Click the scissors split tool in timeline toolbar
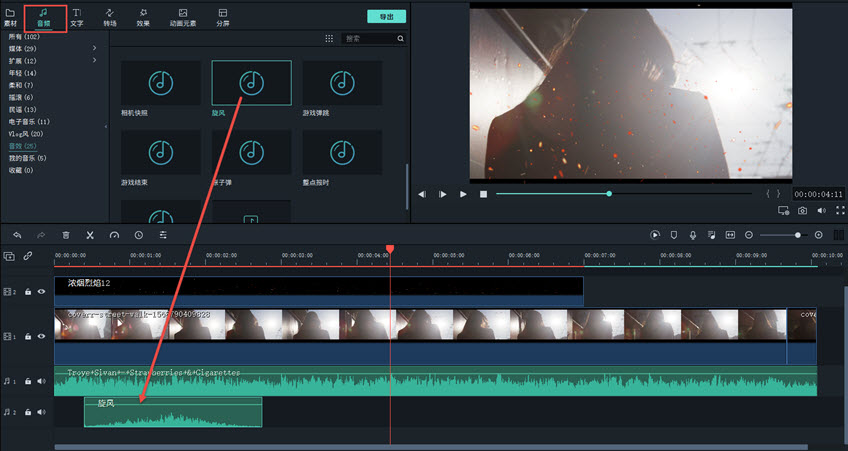Screen dimensions: 848x451 pos(90,235)
